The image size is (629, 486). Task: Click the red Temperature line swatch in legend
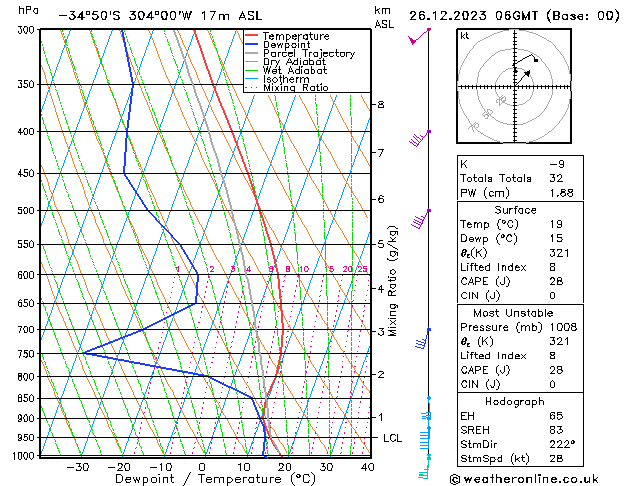(252, 36)
